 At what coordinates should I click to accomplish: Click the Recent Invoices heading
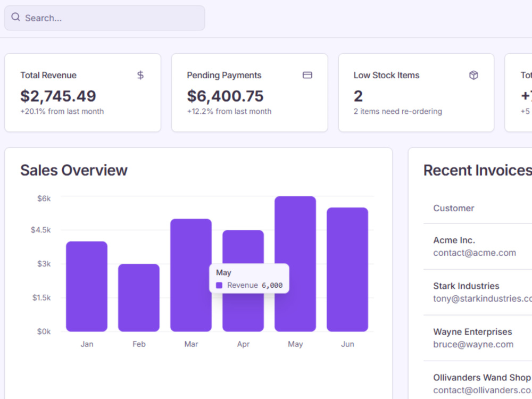click(x=478, y=170)
